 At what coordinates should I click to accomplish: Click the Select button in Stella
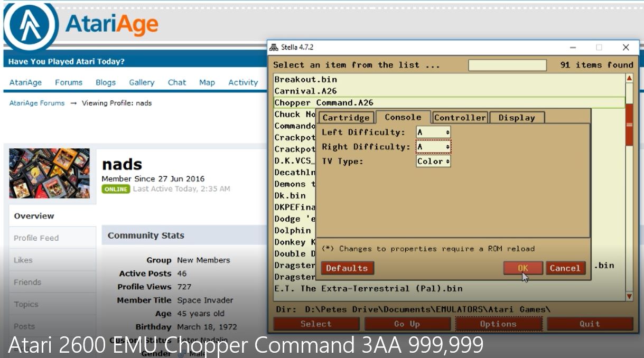(x=316, y=324)
